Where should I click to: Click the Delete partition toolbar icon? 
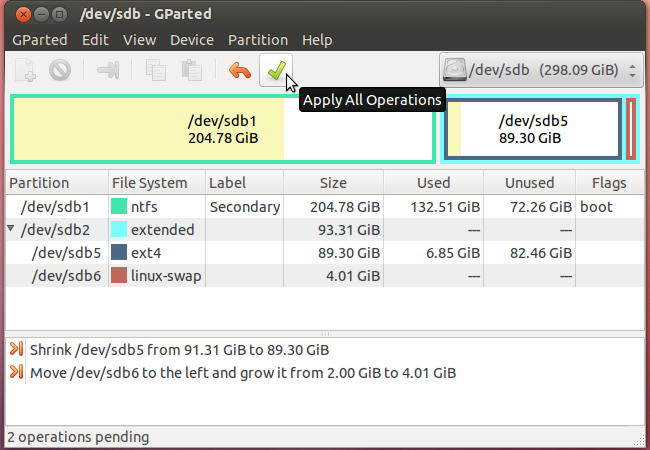(x=60, y=70)
